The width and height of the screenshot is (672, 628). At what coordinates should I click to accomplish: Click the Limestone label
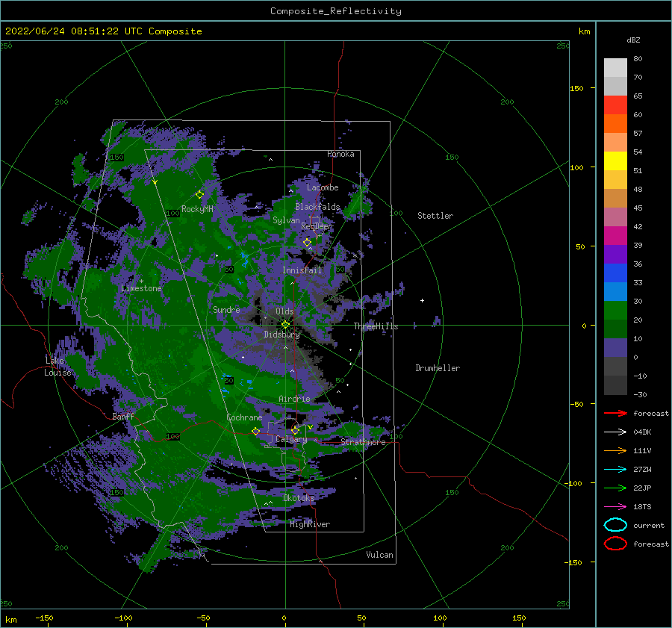(141, 288)
